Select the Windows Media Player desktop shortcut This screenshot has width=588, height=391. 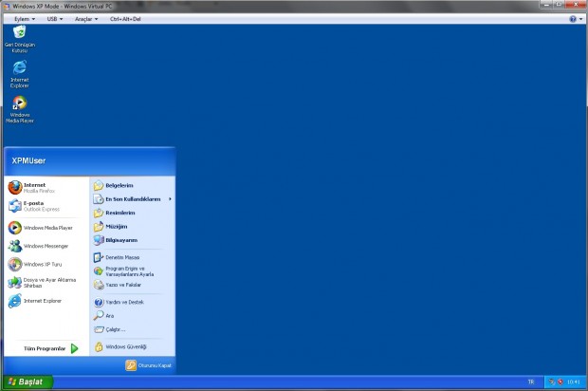pos(20,109)
